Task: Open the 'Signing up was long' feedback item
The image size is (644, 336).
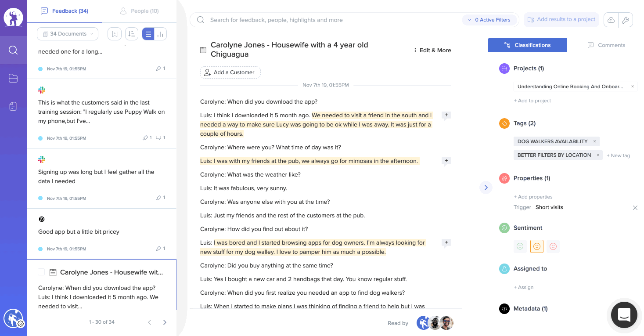Action: tap(102, 179)
